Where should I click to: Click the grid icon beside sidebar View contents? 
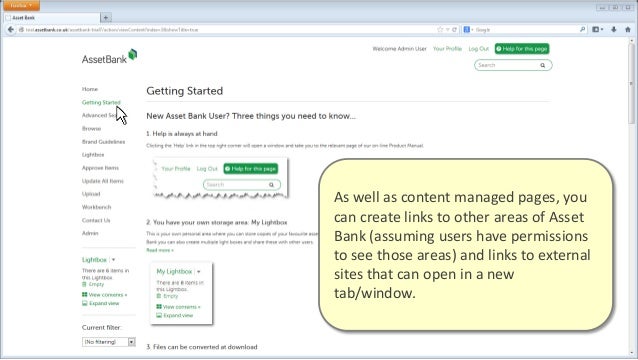(85, 295)
